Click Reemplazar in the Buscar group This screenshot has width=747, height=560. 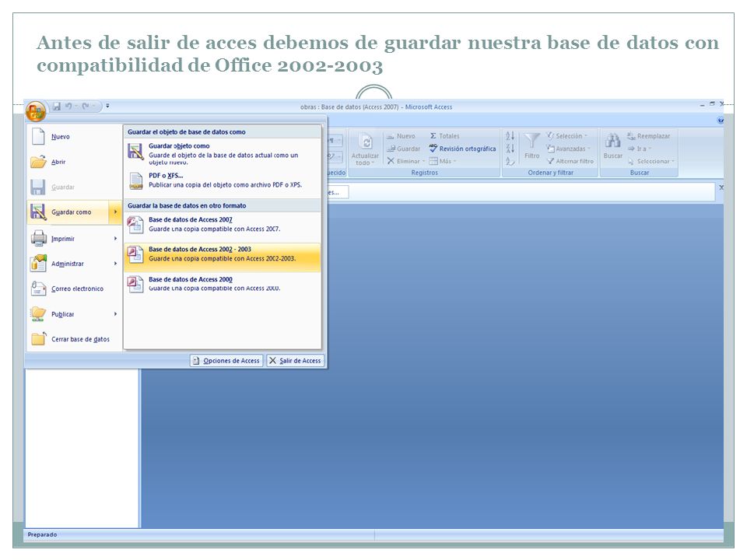pyautogui.click(x=649, y=136)
